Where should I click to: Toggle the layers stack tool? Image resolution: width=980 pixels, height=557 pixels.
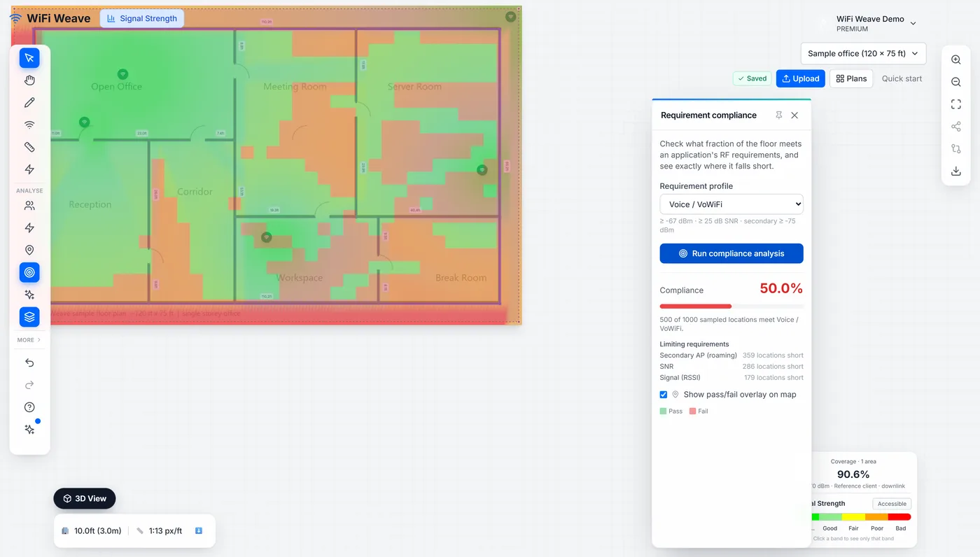pos(29,317)
